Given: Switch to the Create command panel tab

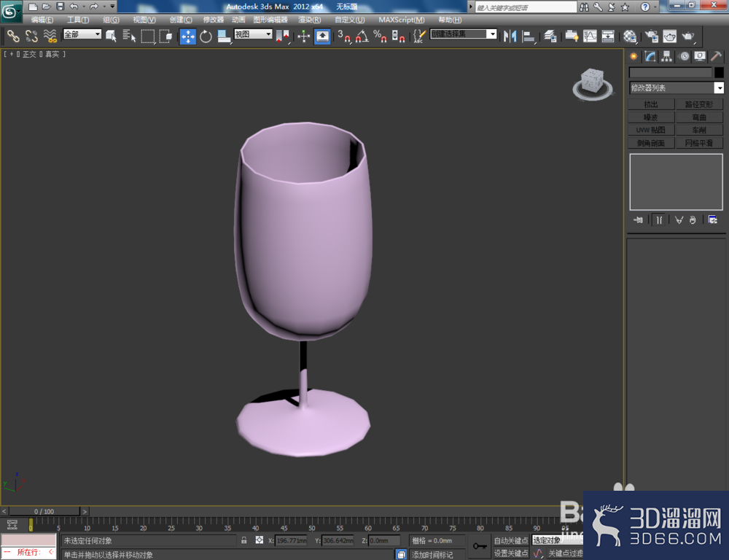Looking at the screenshot, I should click(x=634, y=57).
